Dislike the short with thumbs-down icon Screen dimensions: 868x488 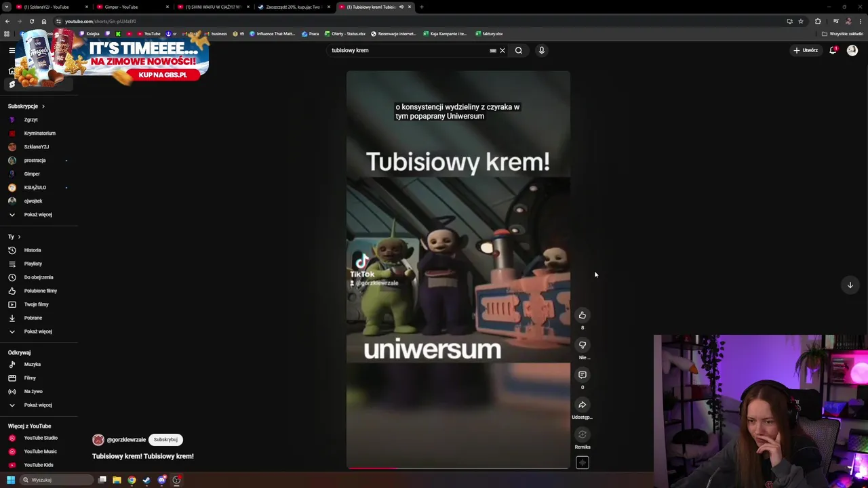click(x=582, y=345)
